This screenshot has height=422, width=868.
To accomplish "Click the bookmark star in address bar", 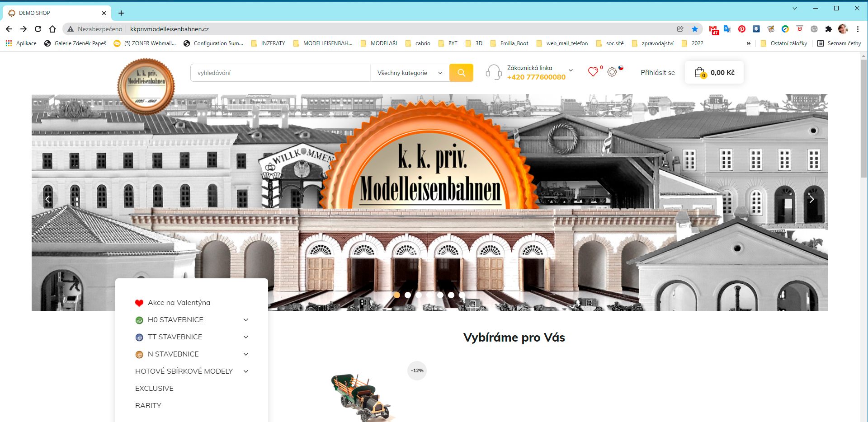I will click(x=695, y=29).
